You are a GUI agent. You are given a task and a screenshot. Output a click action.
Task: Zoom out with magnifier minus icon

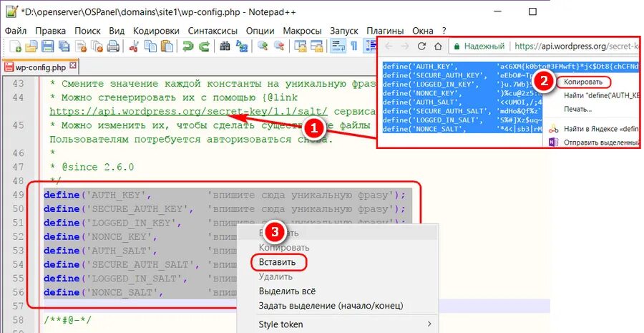[x=279, y=46]
